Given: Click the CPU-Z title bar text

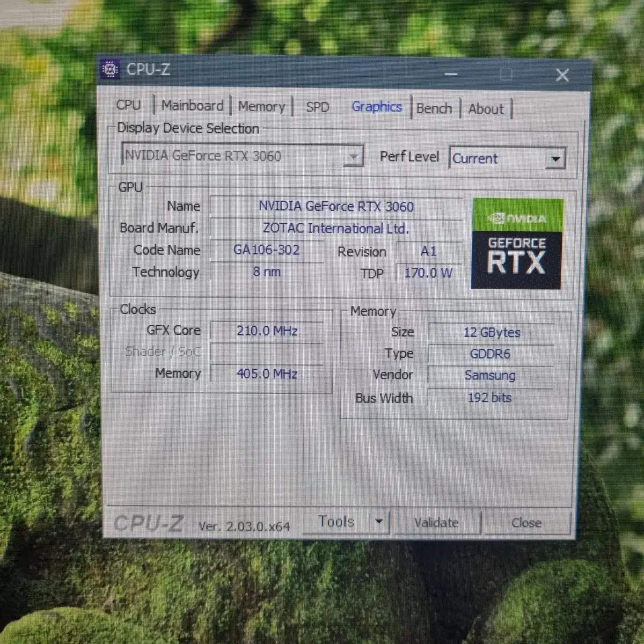Looking at the screenshot, I should [148, 69].
